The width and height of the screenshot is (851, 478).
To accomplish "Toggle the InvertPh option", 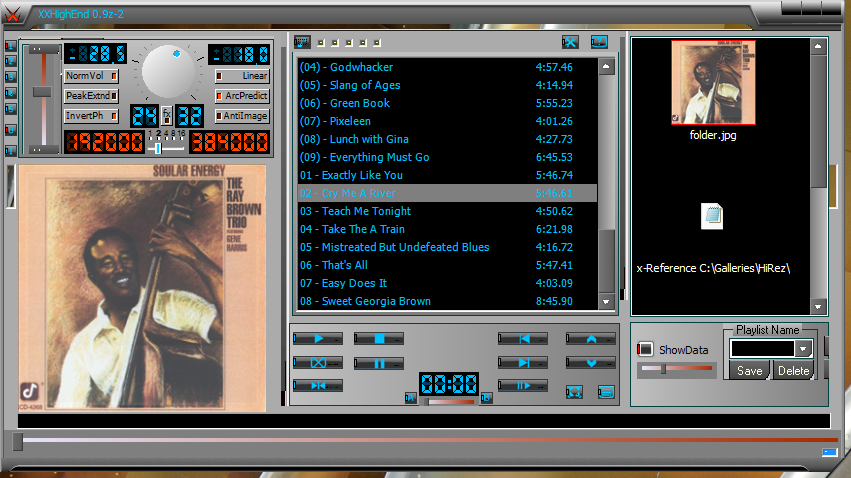I will [91, 116].
